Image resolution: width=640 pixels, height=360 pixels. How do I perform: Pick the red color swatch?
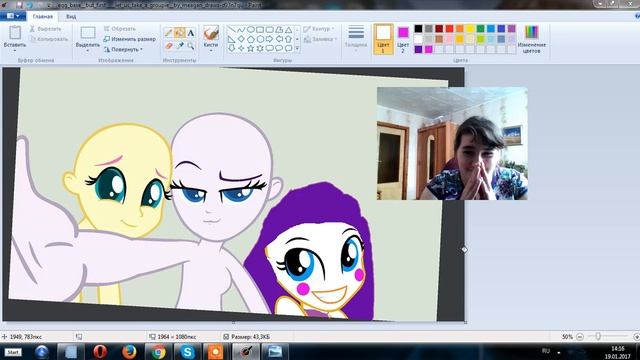(x=449, y=28)
